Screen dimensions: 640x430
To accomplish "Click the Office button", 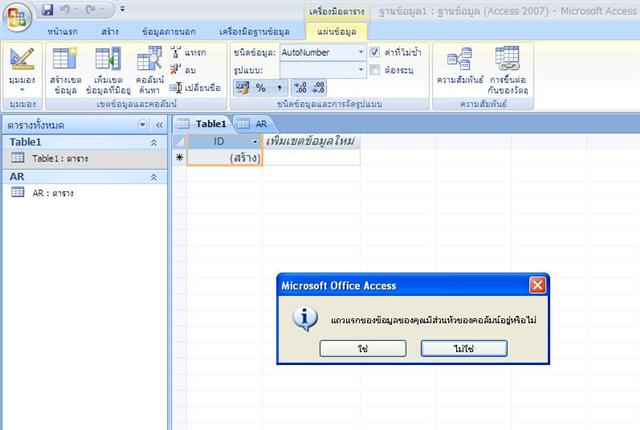I will pos(17,14).
